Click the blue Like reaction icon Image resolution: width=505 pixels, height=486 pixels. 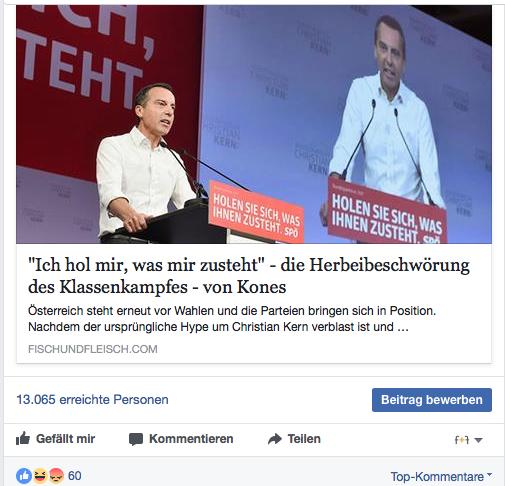(24, 476)
